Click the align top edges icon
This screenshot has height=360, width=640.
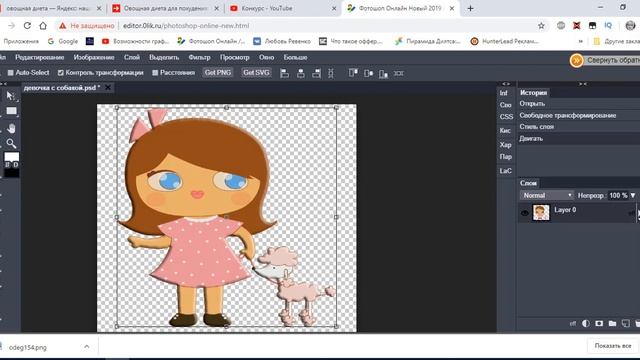point(353,73)
